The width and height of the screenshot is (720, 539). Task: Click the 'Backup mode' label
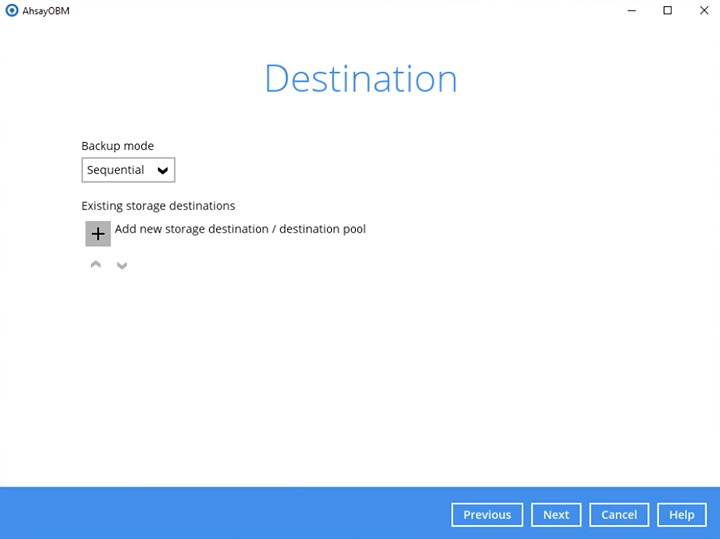[x=117, y=146]
